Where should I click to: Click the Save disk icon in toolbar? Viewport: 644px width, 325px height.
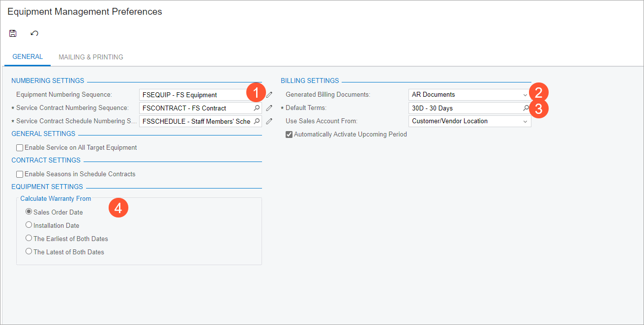pos(13,33)
